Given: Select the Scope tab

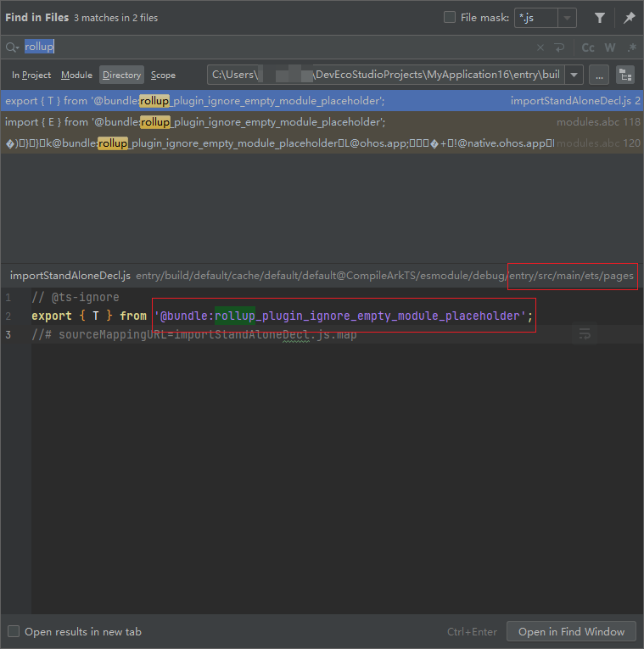Looking at the screenshot, I should point(163,75).
